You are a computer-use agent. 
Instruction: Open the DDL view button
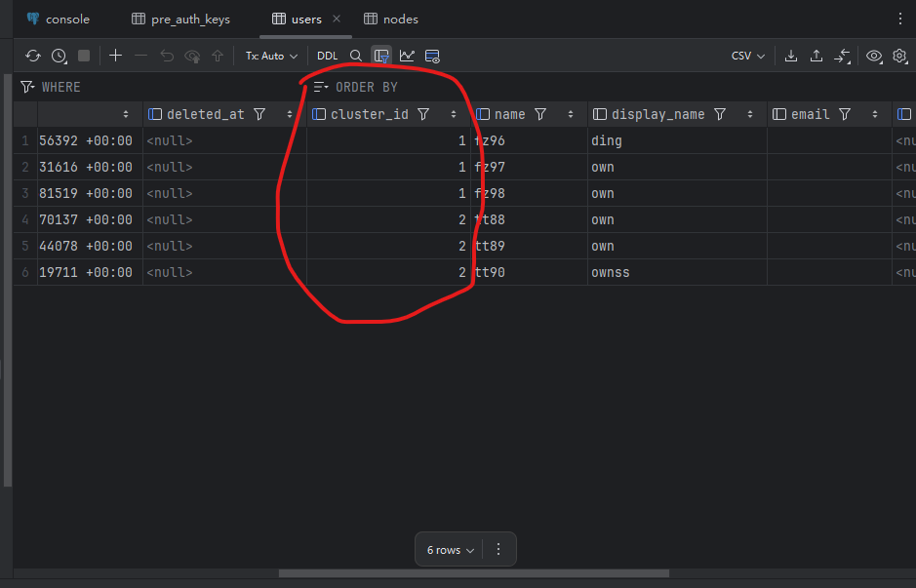pos(328,57)
